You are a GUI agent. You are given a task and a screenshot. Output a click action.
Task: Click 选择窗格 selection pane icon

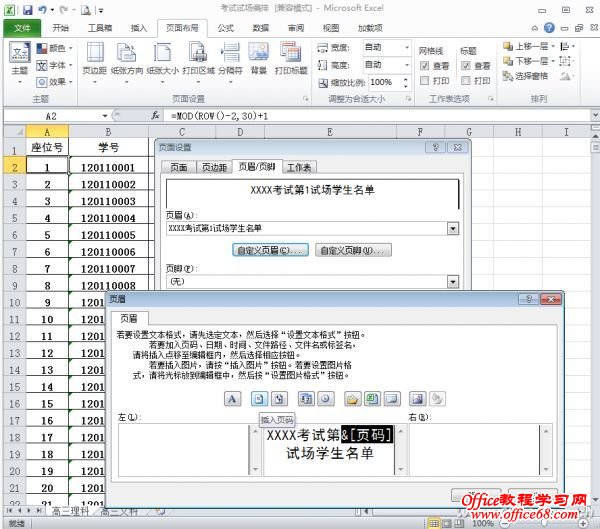tap(525, 76)
